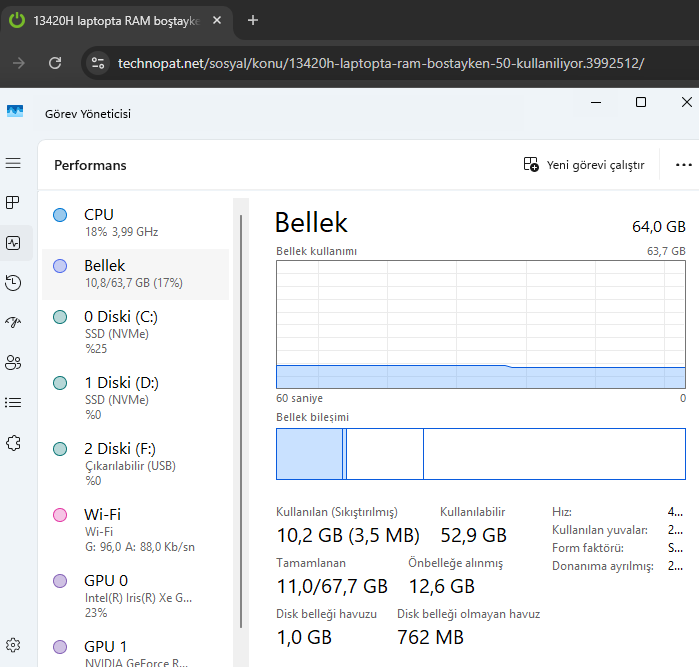The height and width of the screenshot is (667, 699).
Task: Open the three-dot more options menu
Action: click(x=684, y=165)
